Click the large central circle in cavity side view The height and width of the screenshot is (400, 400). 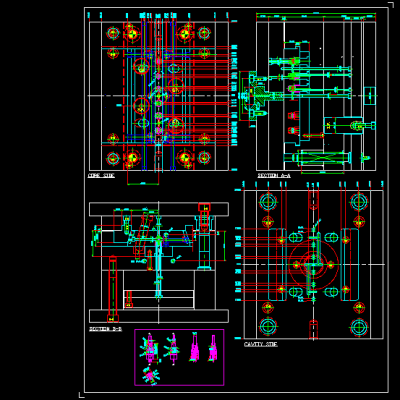pyautogui.click(x=314, y=264)
